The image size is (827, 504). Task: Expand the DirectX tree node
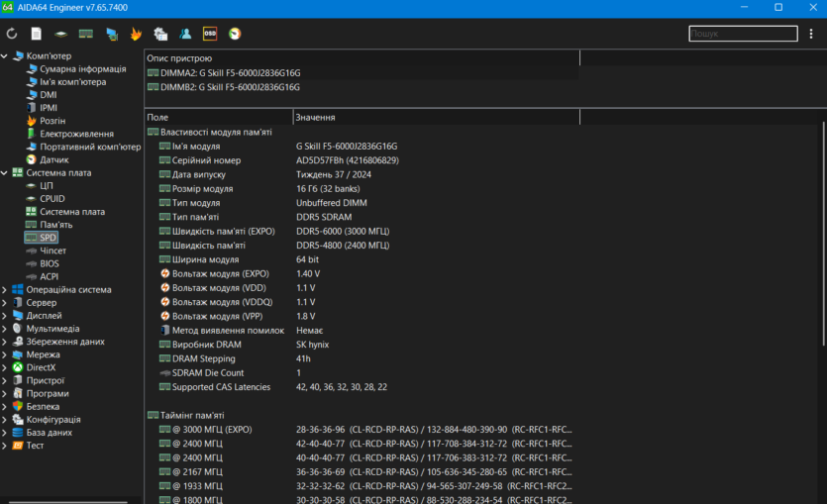4,367
